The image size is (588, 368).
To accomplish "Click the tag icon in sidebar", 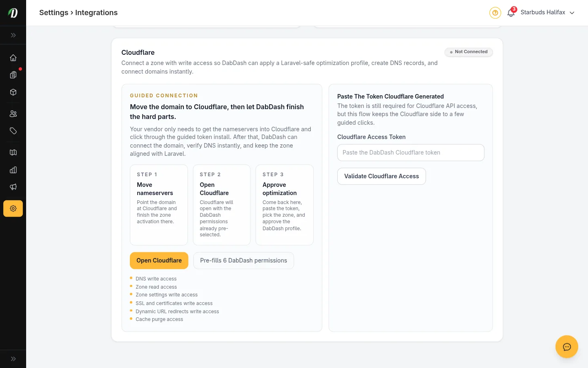I will [x=13, y=131].
